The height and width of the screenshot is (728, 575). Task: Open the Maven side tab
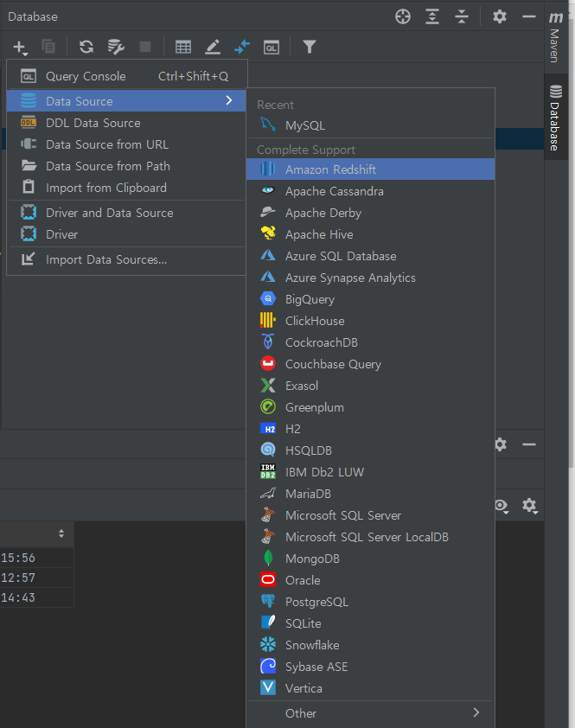coord(555,37)
